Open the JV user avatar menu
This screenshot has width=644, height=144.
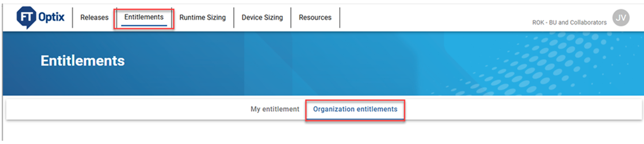tap(621, 18)
